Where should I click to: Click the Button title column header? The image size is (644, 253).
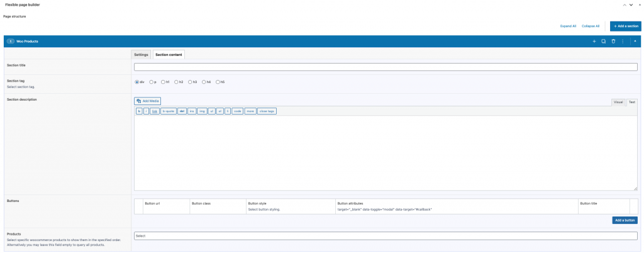click(589, 203)
